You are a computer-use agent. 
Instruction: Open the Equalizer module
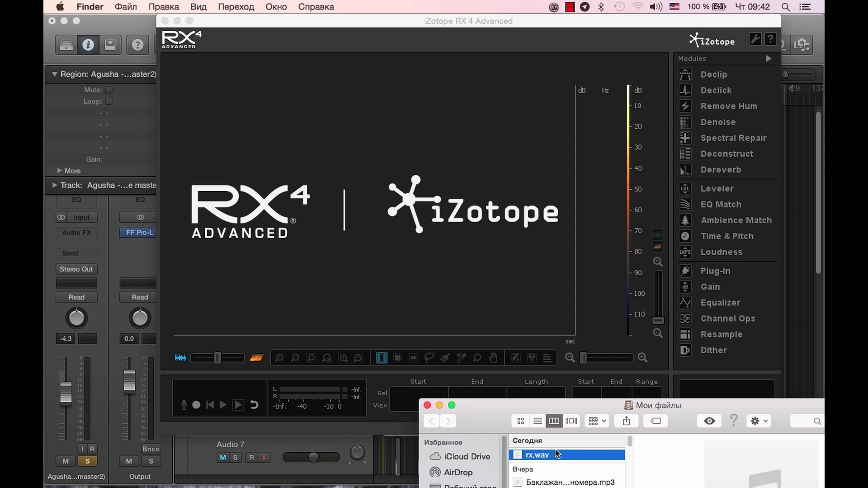click(720, 302)
